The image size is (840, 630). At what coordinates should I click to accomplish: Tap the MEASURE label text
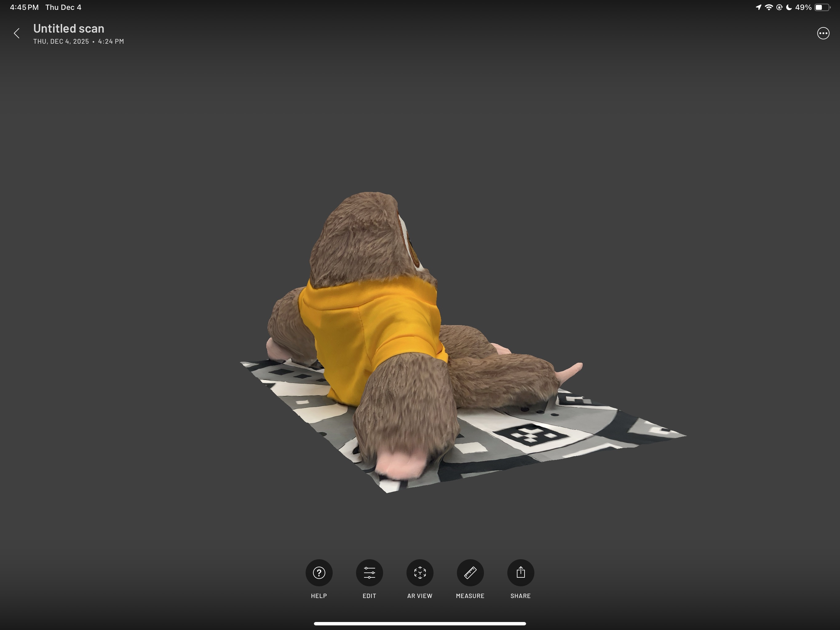pyautogui.click(x=470, y=596)
